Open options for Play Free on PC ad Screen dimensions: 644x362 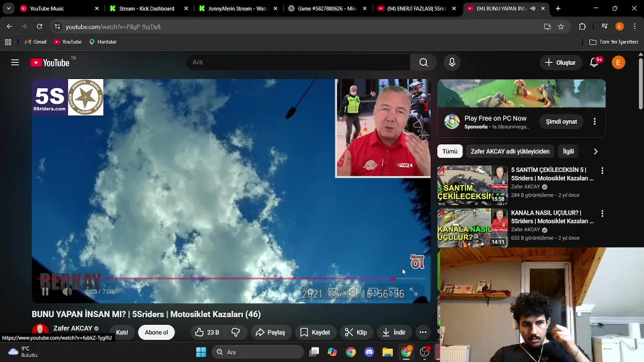pos(594,122)
